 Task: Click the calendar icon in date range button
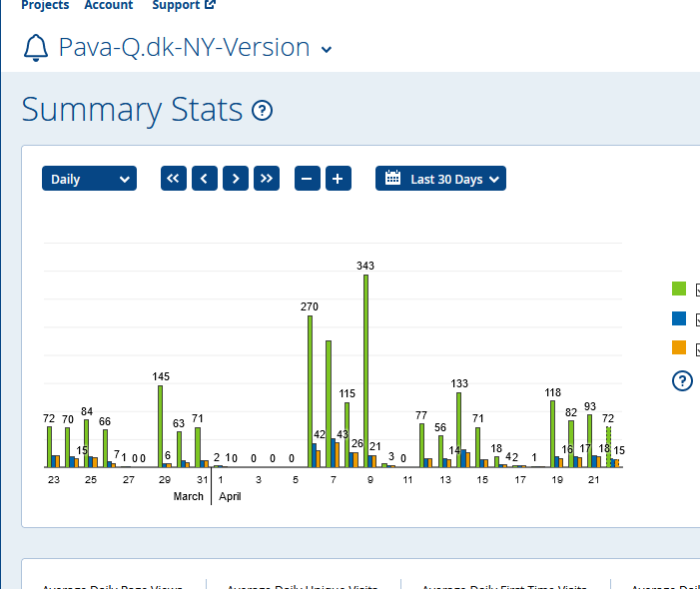coord(392,178)
